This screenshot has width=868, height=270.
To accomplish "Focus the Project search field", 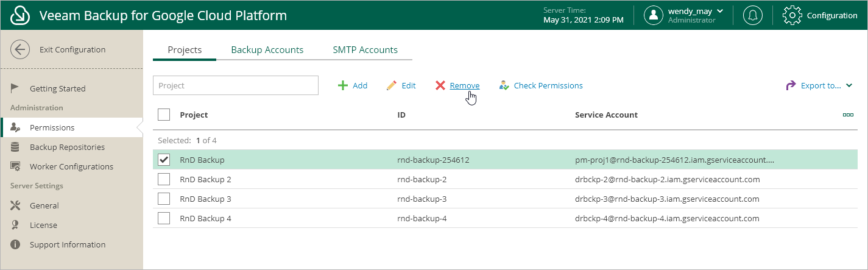I will coord(236,85).
